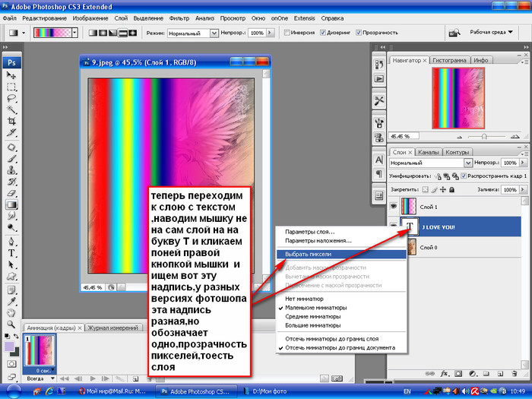Viewport: 532px width, 399px height.
Task: Click the foreground color swatch
Action: [x=9, y=347]
